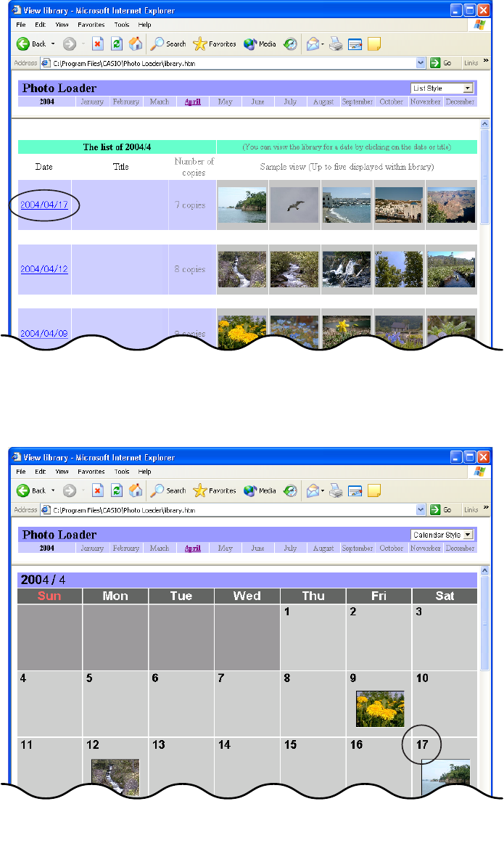Open Back history arrow in Calendar Style window
Screen dimensions: 504x854
[x=53, y=490]
